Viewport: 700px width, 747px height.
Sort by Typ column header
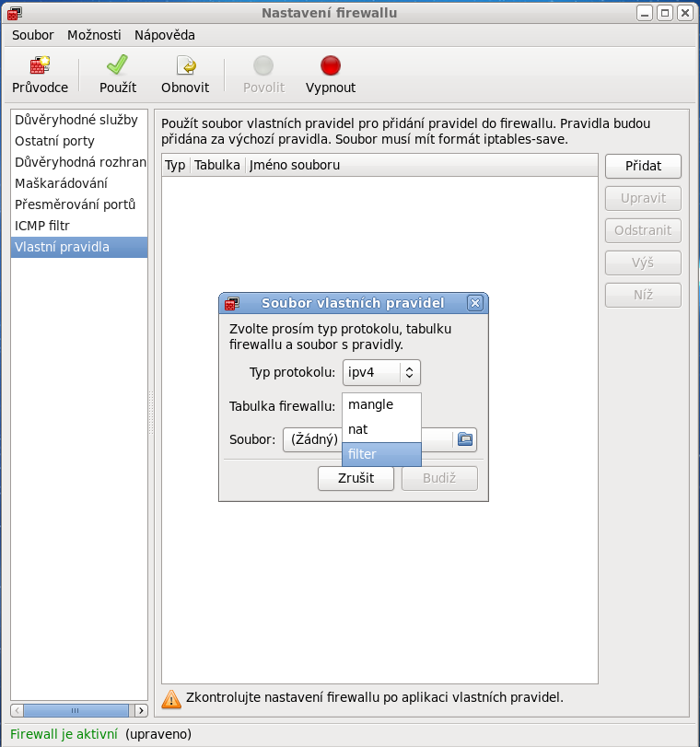coord(176,165)
